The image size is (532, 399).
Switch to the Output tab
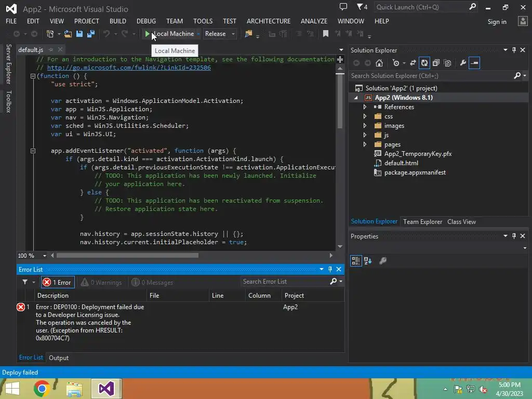click(x=59, y=357)
